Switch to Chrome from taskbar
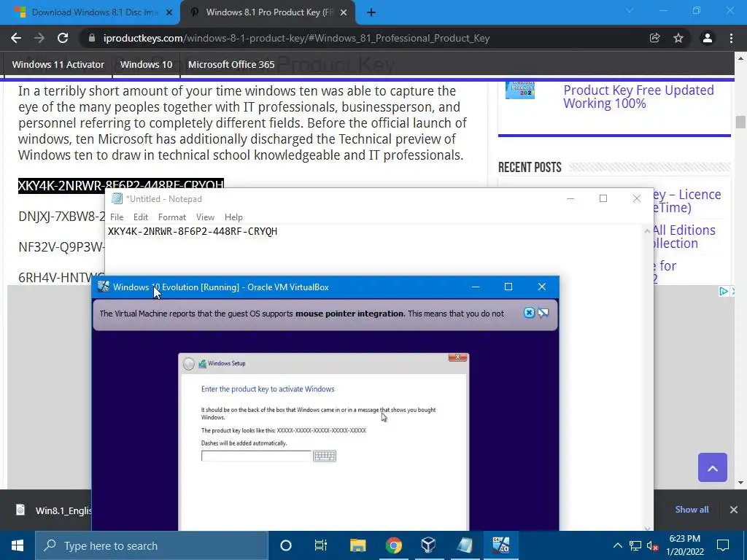Image resolution: width=747 pixels, height=560 pixels. (x=393, y=545)
